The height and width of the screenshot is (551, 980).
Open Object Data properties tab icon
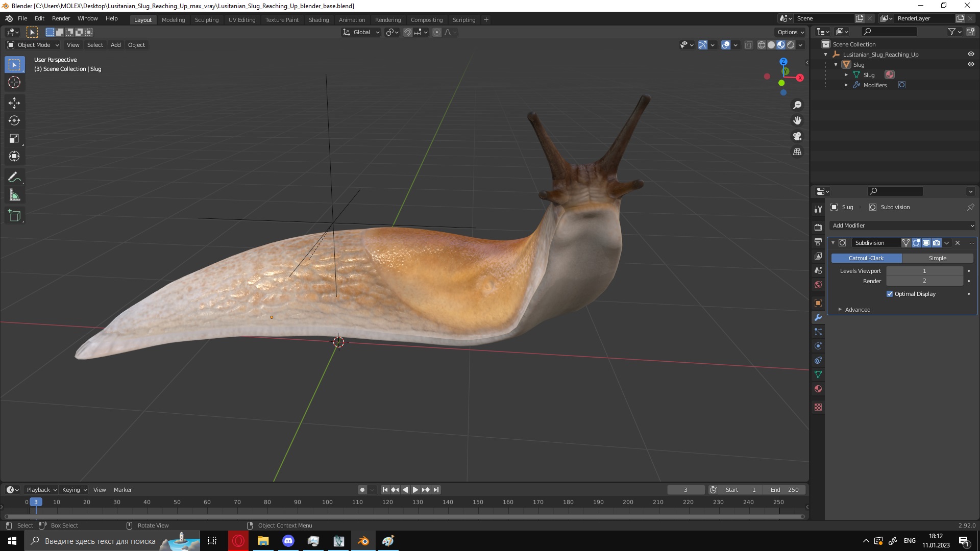click(x=818, y=374)
